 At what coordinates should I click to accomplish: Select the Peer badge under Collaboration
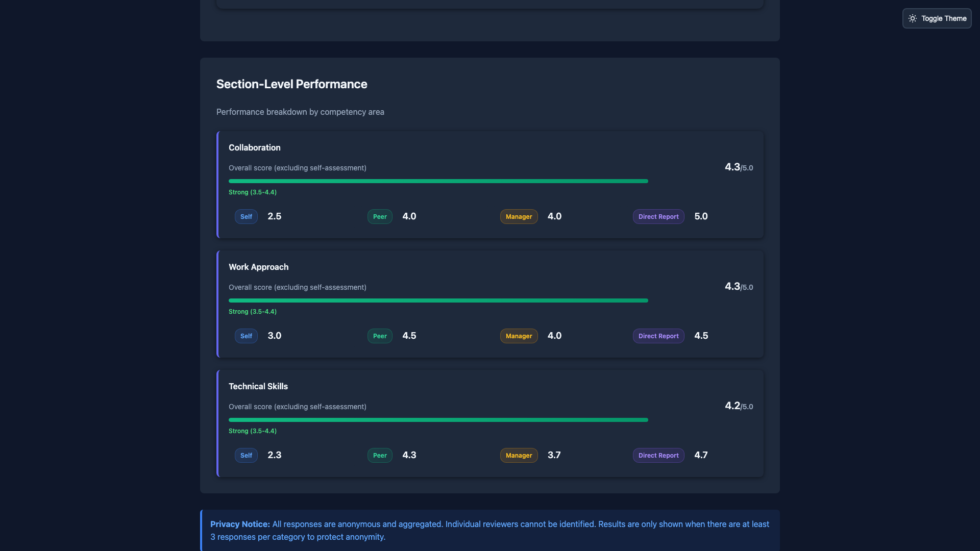click(x=380, y=216)
